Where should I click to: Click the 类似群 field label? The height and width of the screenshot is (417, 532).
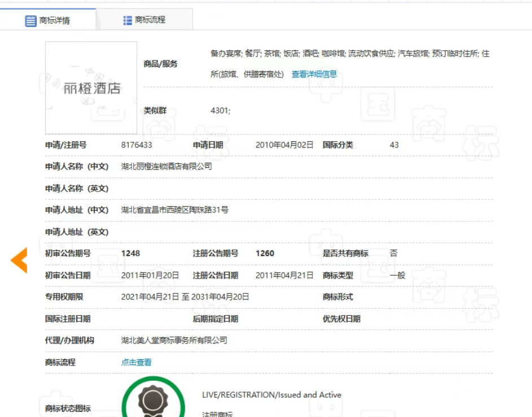click(x=155, y=110)
